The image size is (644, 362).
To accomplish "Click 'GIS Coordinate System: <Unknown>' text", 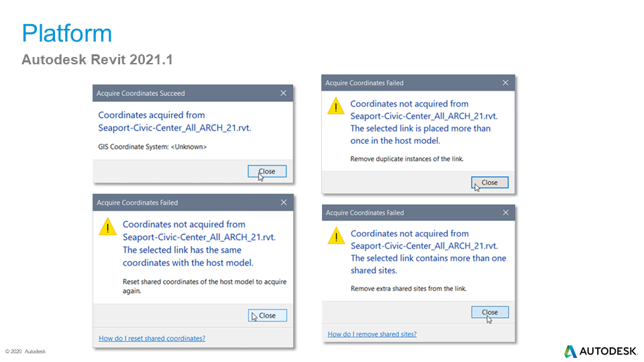I will point(152,147).
